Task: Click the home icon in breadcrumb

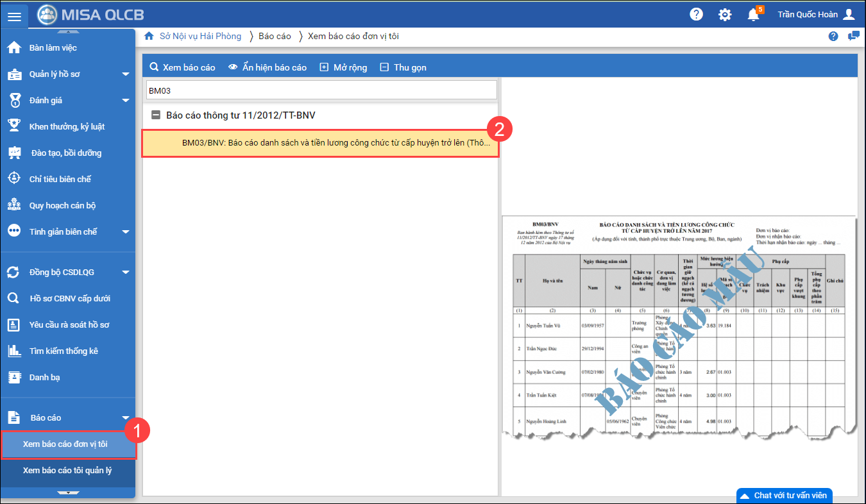Action: point(149,36)
